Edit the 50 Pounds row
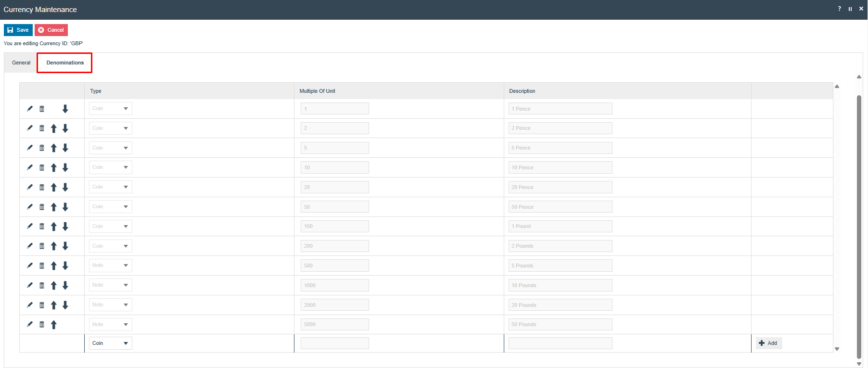868x368 pixels. click(30, 324)
